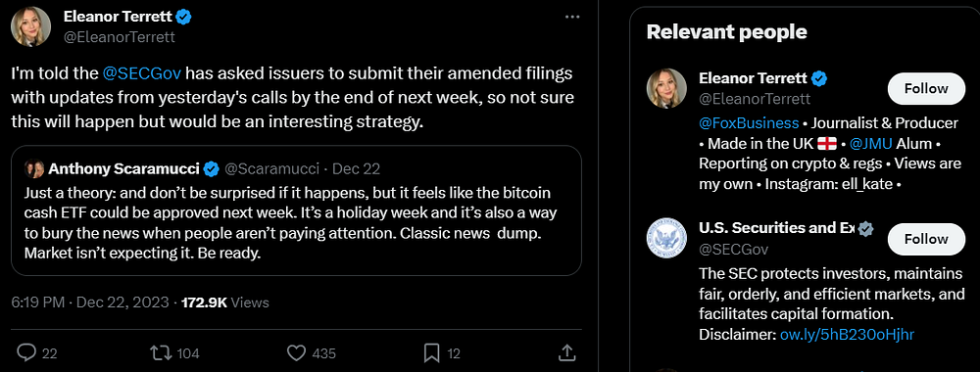
Task: Like the tweet with the heart icon
Action: click(x=296, y=353)
